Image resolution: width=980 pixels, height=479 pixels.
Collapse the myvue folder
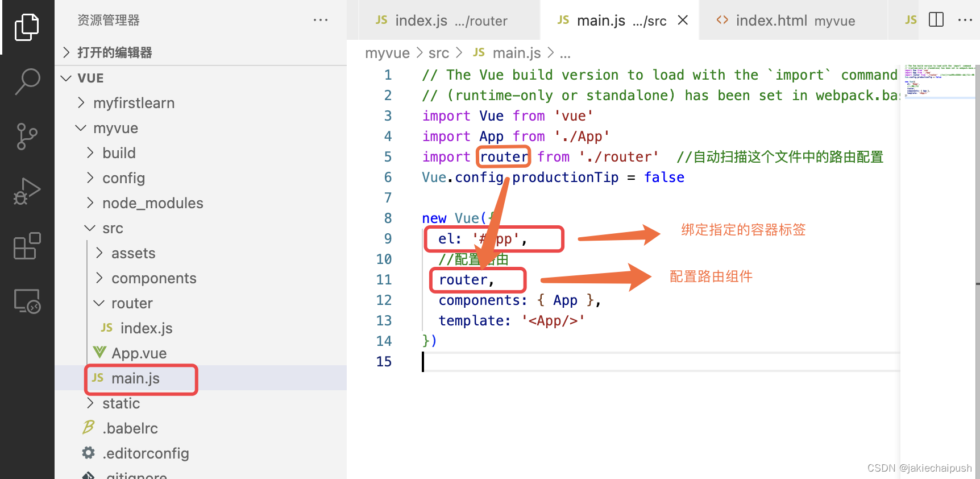tap(201, 128)
